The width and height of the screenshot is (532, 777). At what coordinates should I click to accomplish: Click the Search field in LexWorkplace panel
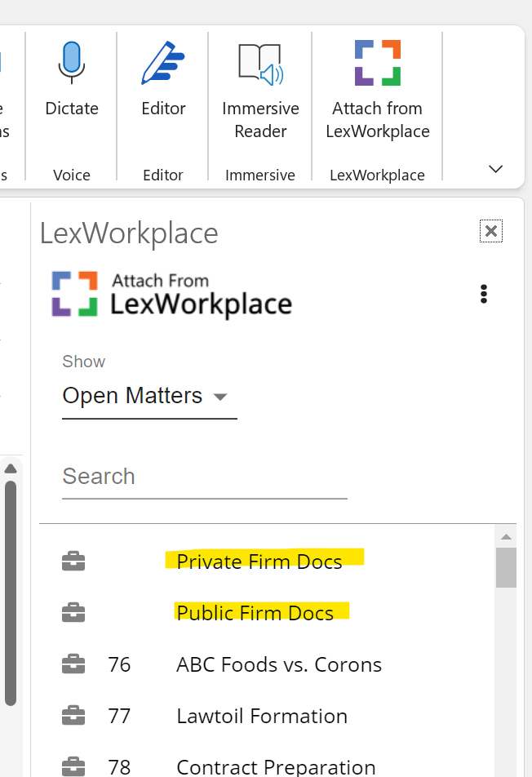point(204,477)
